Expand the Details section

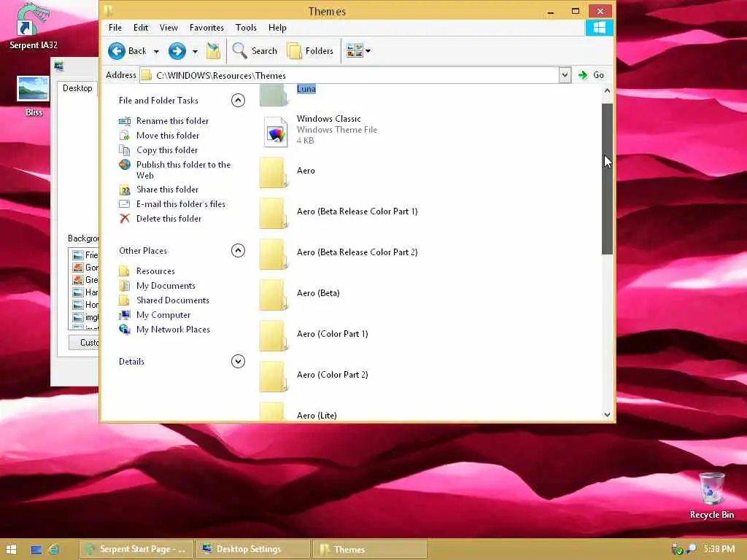(x=238, y=362)
